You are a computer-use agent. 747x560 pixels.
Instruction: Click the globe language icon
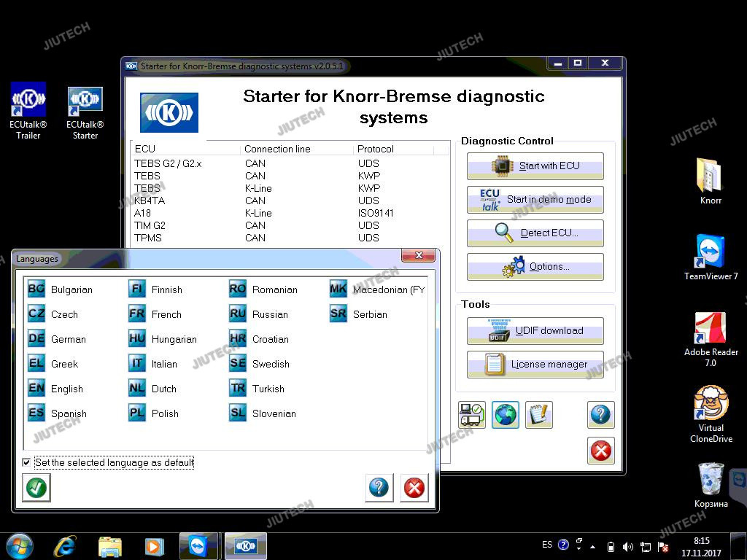505,415
